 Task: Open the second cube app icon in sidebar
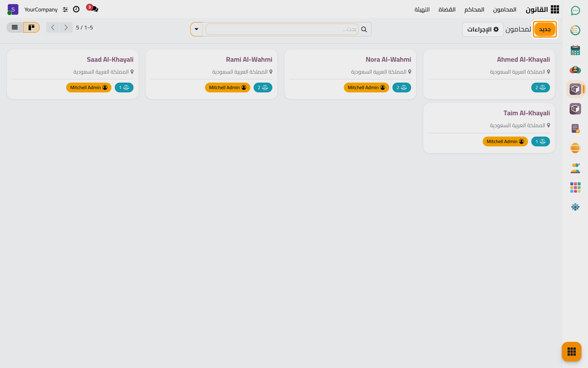click(575, 109)
